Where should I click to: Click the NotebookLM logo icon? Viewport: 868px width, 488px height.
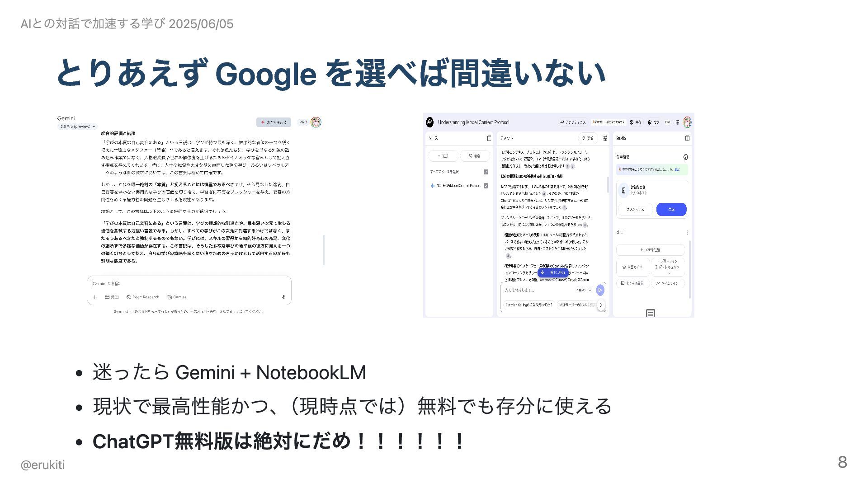430,122
